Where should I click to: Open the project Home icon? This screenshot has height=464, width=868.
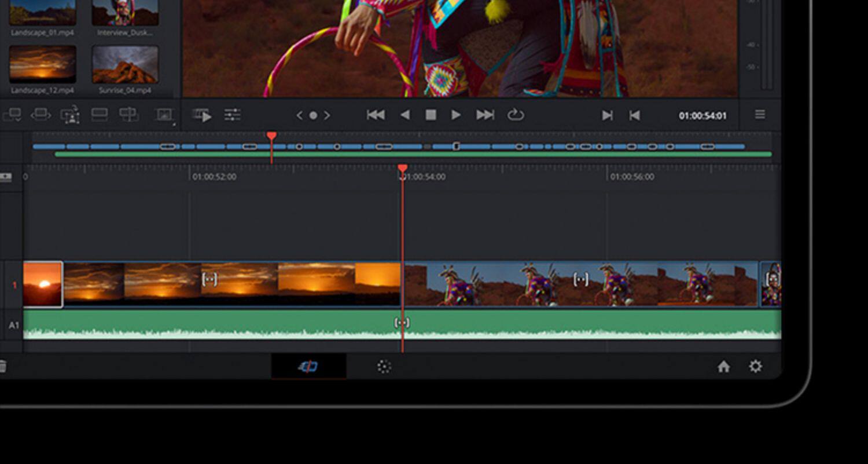tap(723, 366)
